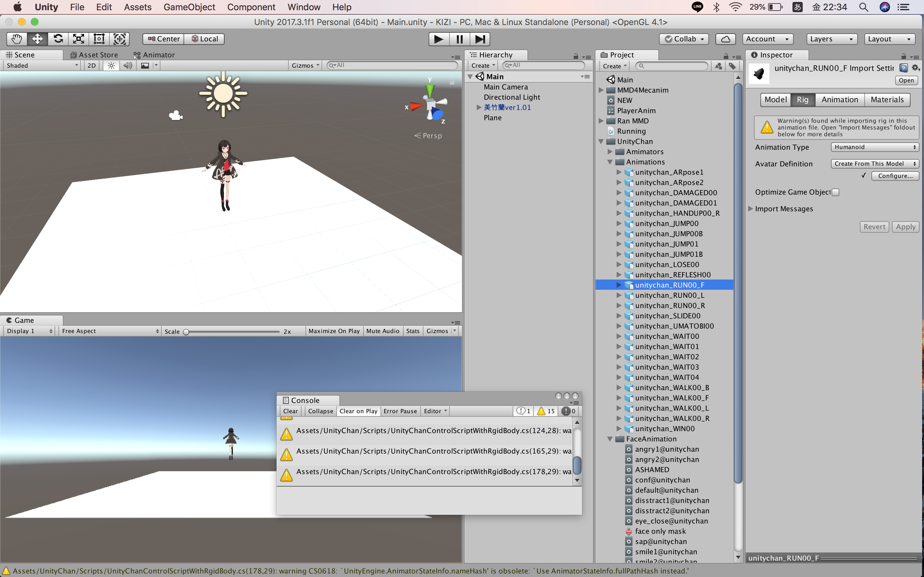Viewport: 924px width, 577px height.
Task: Toggle the 2D view mode icon
Action: point(92,65)
